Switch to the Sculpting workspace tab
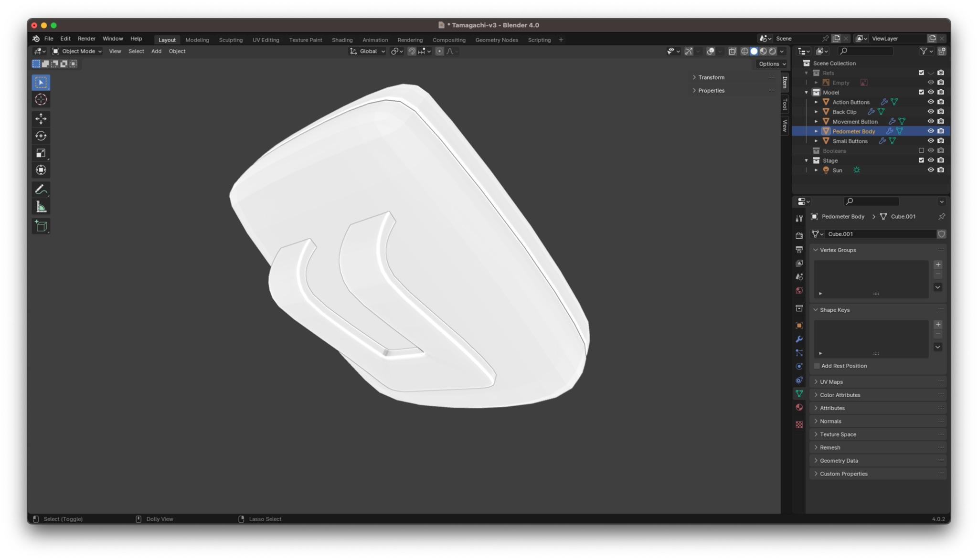The image size is (978, 560). point(231,40)
